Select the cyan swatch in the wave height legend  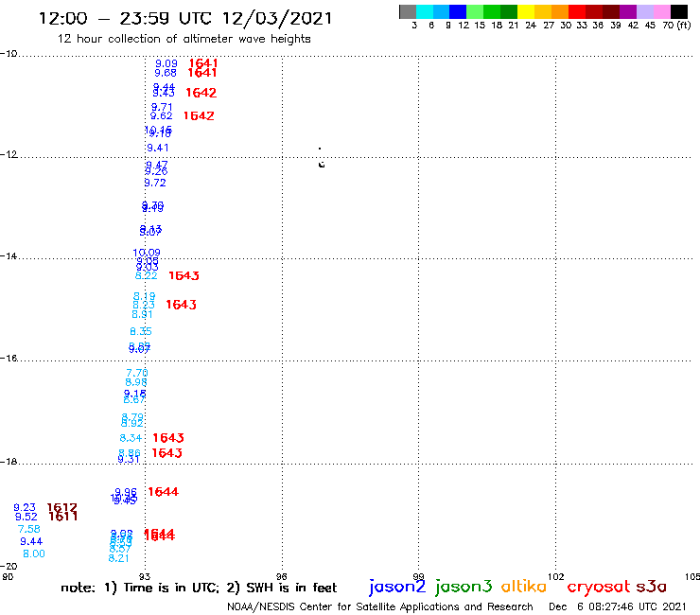(425, 11)
